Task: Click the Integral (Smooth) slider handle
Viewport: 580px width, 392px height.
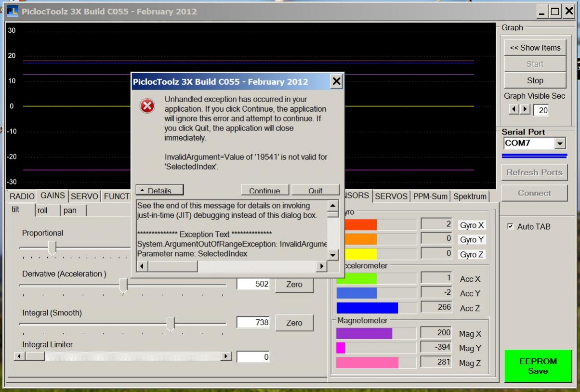Action: tap(170, 324)
